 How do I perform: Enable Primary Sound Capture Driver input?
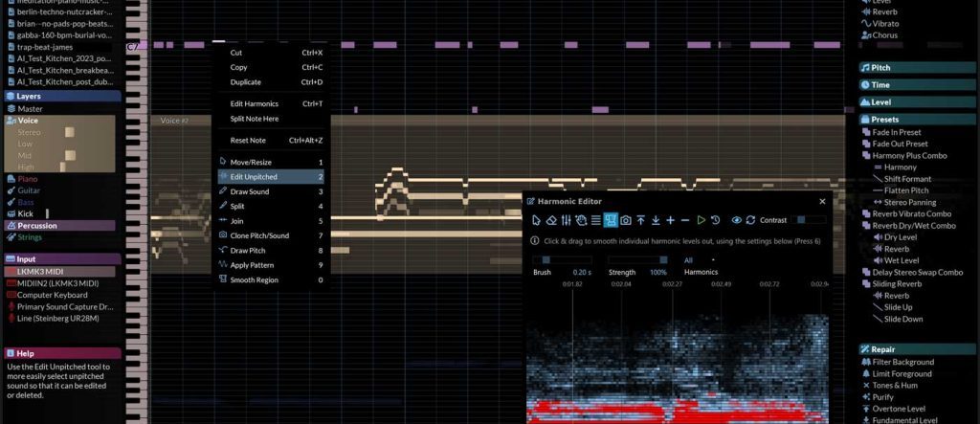(x=60, y=306)
